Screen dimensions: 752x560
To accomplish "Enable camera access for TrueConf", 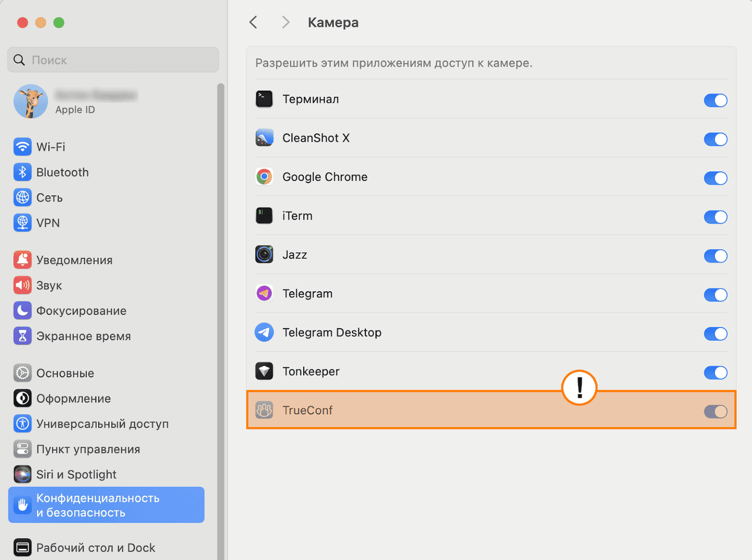I will click(x=716, y=412).
